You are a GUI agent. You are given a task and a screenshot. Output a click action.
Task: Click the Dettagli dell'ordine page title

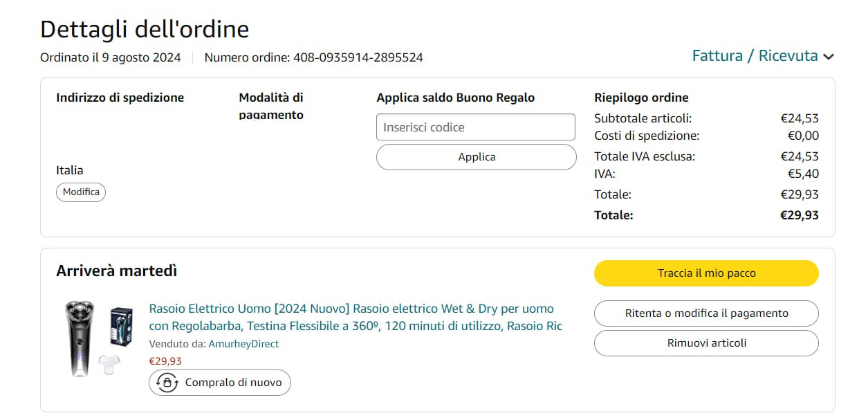click(x=145, y=30)
